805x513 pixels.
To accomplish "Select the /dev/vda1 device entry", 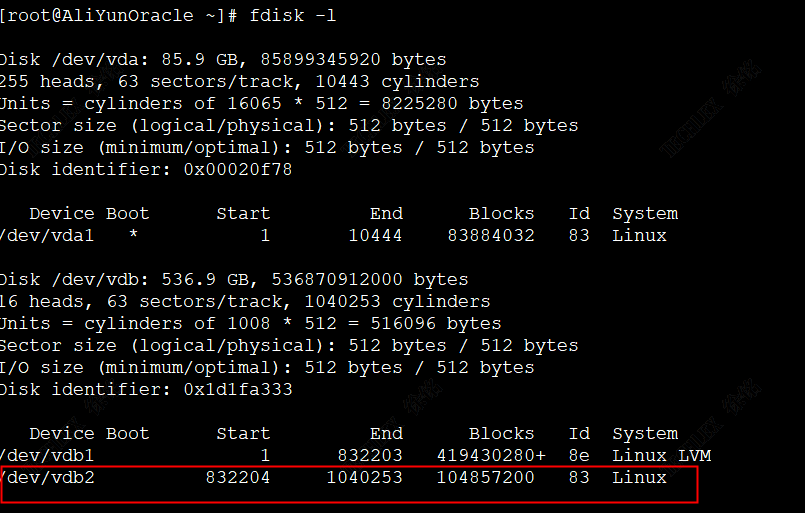I will pos(47,236).
